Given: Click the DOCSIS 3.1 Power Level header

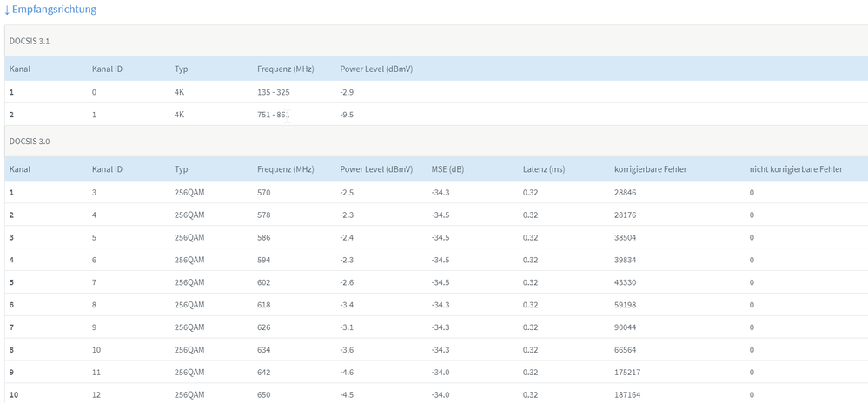Looking at the screenshot, I should 376,69.
